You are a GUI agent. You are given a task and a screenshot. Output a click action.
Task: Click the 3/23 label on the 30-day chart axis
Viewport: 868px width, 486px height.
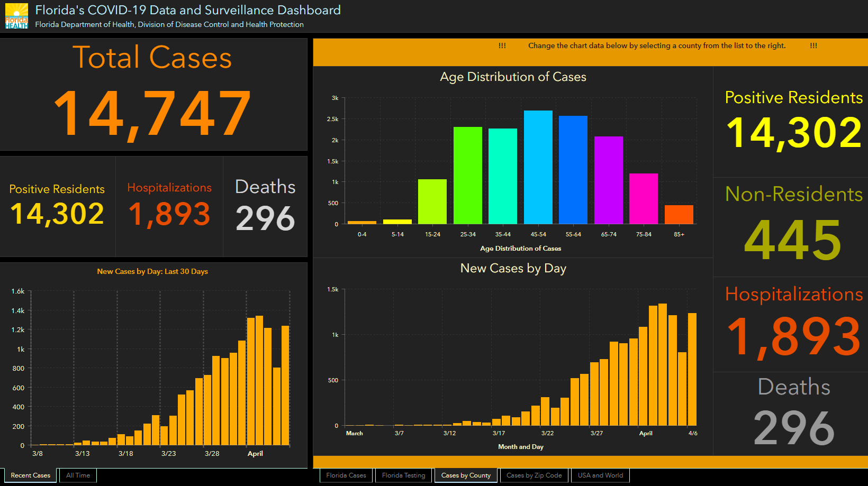click(169, 454)
